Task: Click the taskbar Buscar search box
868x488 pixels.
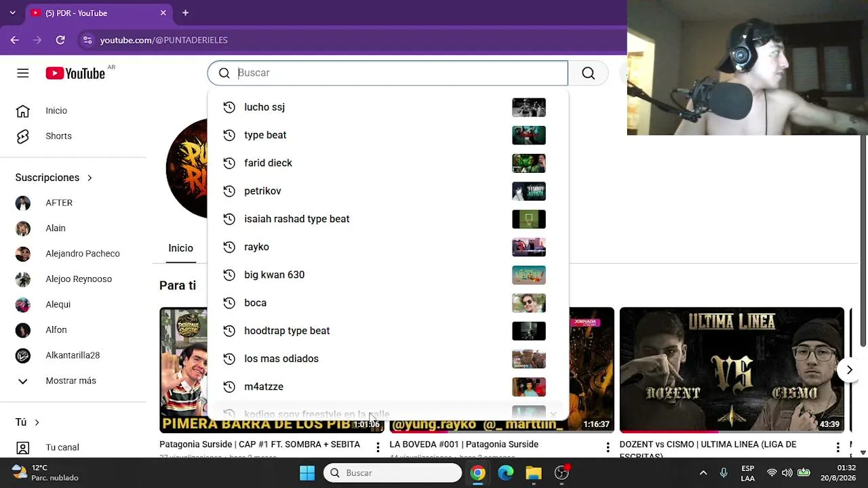Action: [x=393, y=473]
